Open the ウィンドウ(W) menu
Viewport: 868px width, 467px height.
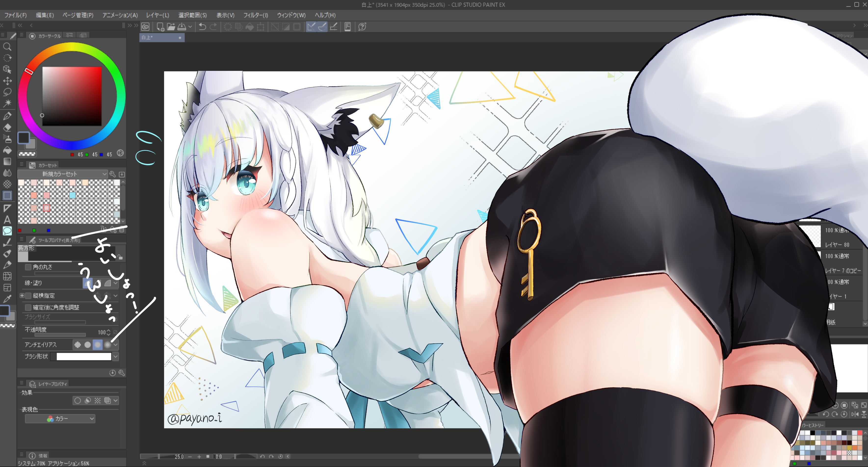coord(291,15)
